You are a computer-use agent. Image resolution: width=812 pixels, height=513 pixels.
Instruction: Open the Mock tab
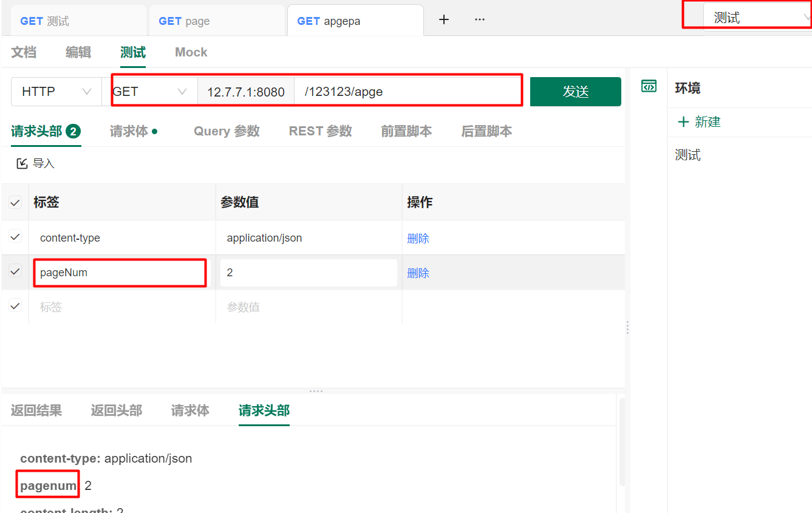191,52
